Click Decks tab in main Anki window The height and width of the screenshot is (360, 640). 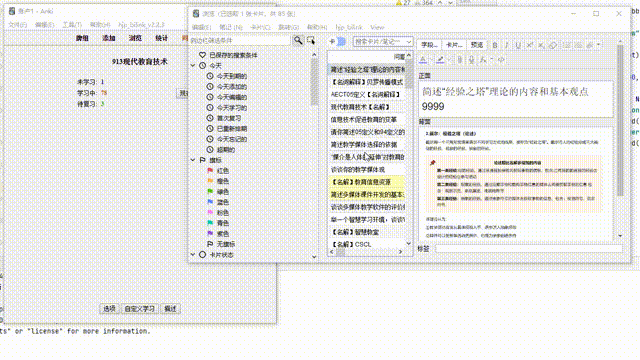82,38
